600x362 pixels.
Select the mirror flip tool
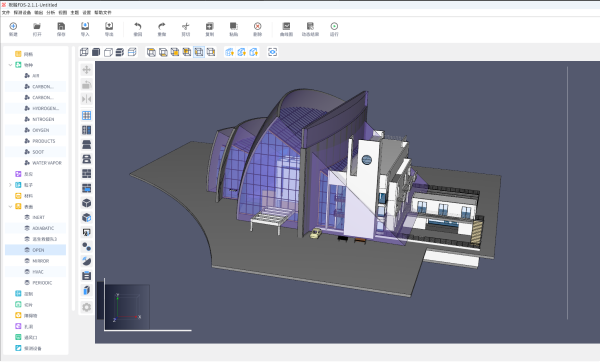click(86, 99)
